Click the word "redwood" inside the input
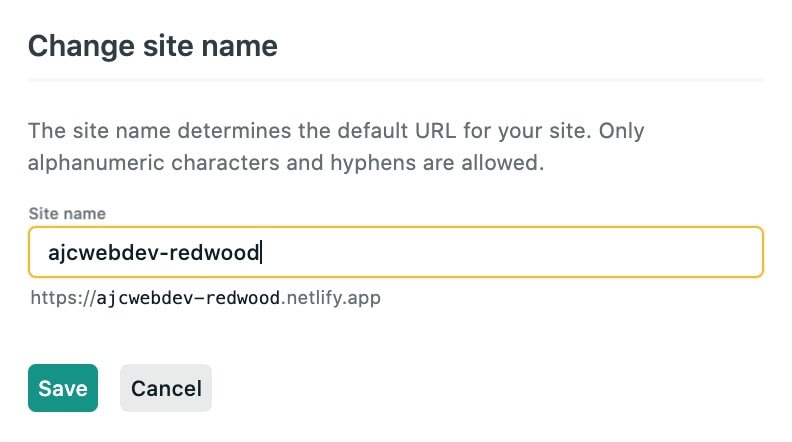 click(x=214, y=252)
